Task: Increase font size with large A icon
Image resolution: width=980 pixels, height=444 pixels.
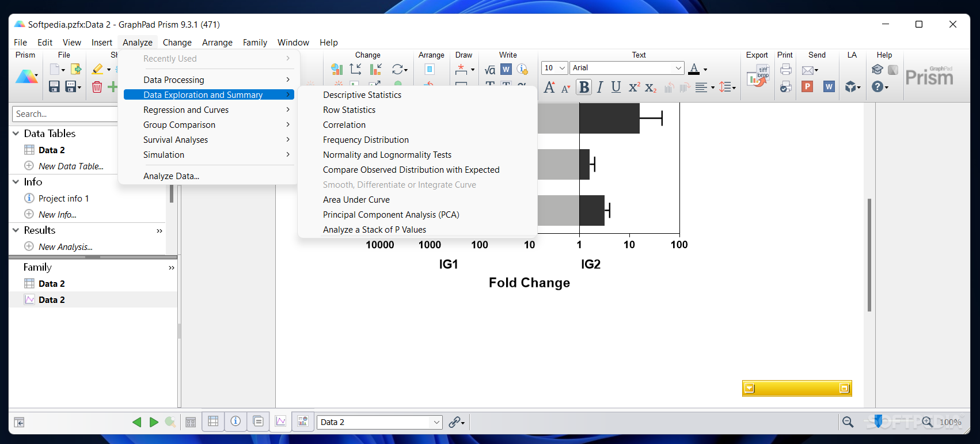Action: (x=549, y=87)
